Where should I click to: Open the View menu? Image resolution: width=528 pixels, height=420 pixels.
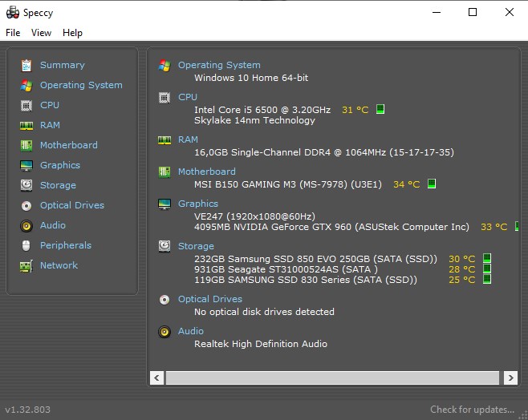pyautogui.click(x=41, y=33)
